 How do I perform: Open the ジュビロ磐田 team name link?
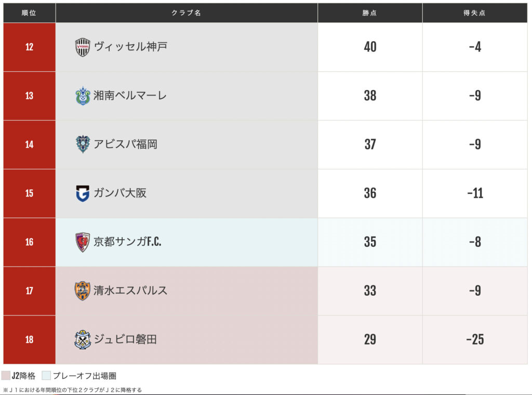point(125,339)
